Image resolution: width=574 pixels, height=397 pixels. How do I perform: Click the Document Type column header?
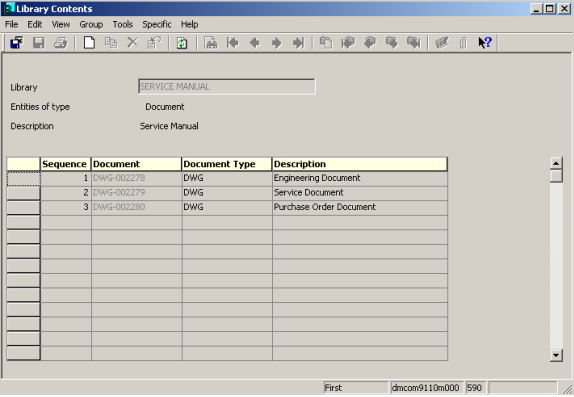pyautogui.click(x=227, y=164)
